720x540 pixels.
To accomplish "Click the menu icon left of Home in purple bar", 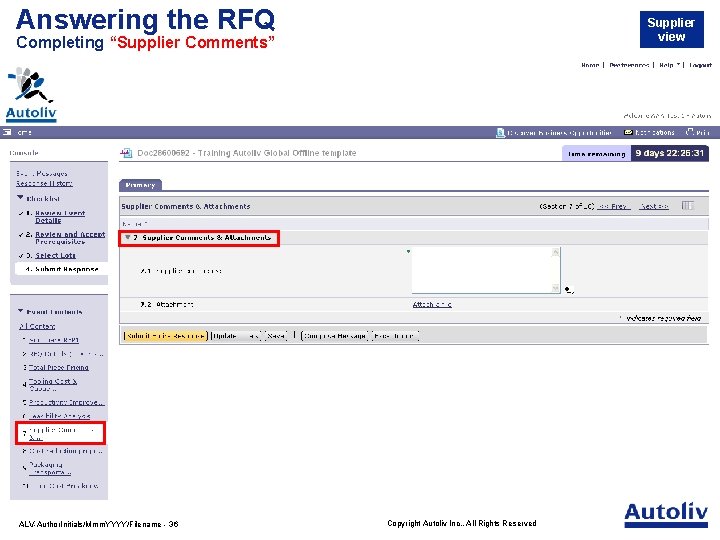I will point(7,132).
